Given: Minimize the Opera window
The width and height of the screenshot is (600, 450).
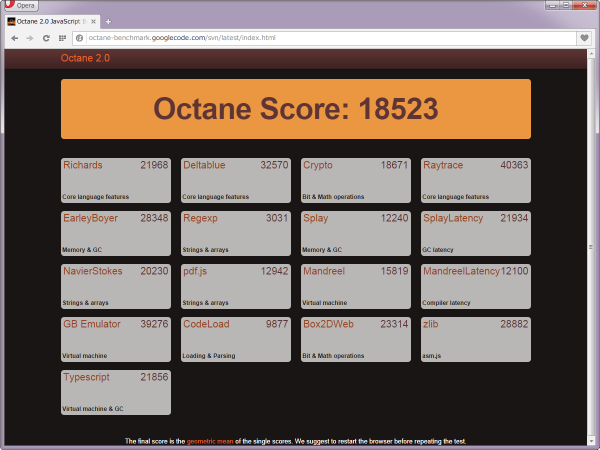Looking at the screenshot, I should 552,5.
